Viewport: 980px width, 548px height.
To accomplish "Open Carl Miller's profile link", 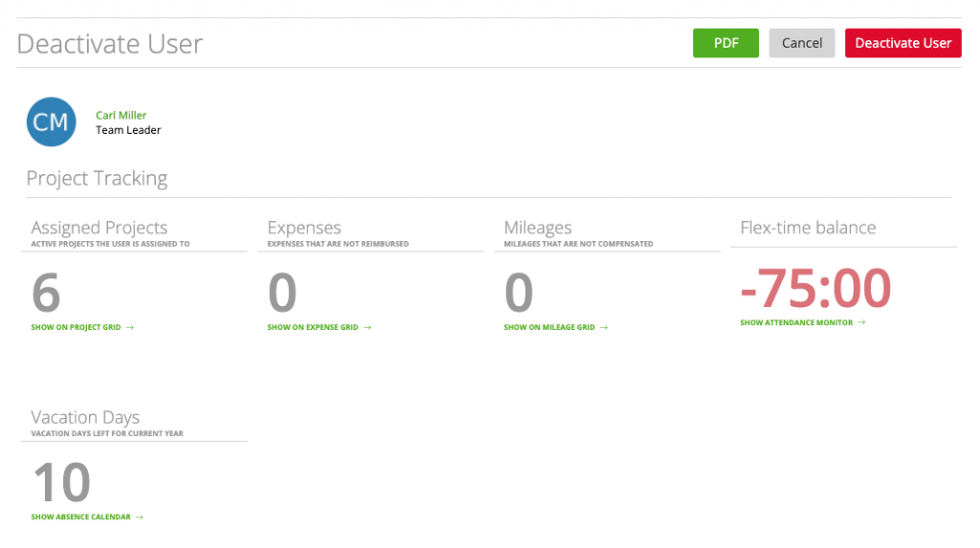I will (121, 115).
